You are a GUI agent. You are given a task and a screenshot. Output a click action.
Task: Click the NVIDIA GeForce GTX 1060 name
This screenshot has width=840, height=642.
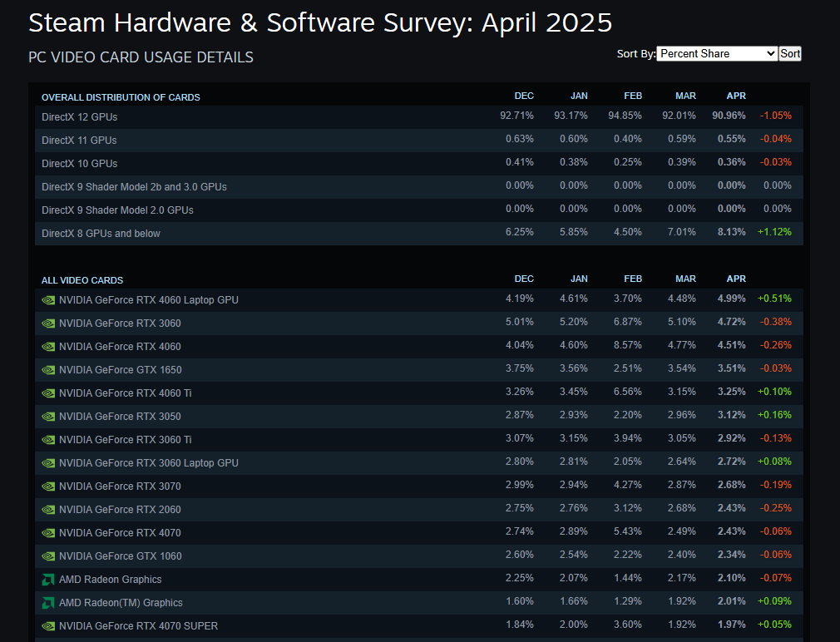pos(120,556)
